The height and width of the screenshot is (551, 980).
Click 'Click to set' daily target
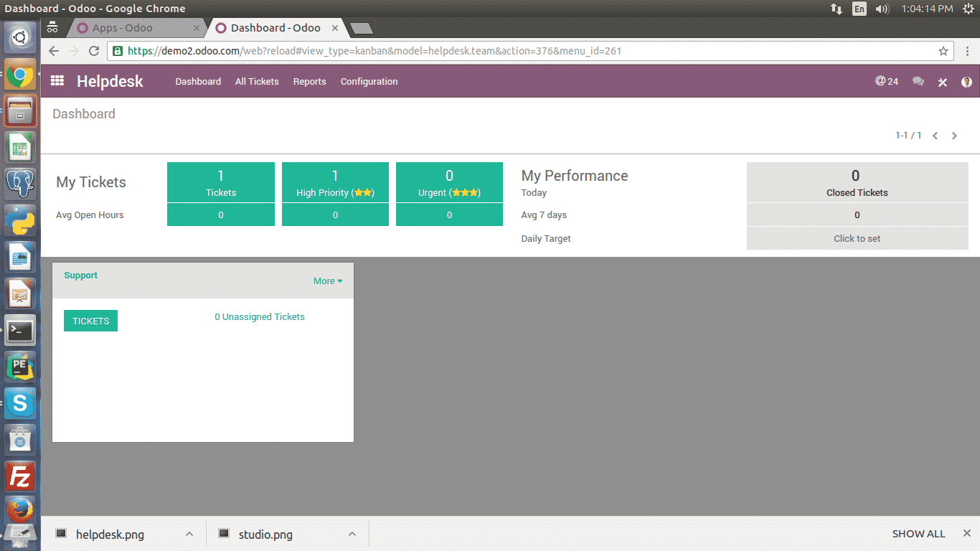(857, 238)
